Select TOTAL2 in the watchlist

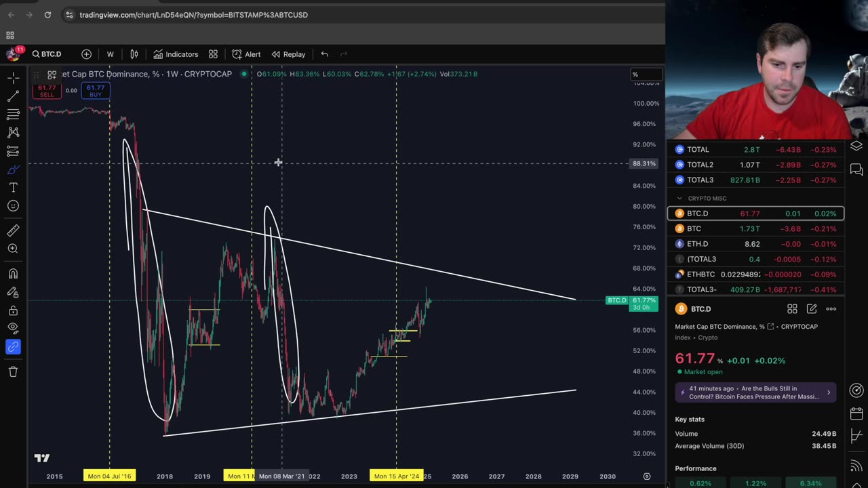(x=756, y=165)
